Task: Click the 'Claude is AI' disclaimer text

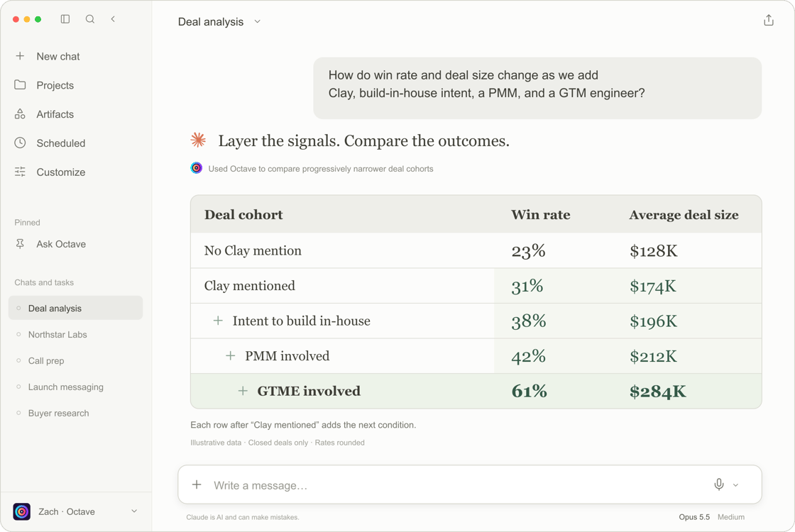Action: [242, 517]
